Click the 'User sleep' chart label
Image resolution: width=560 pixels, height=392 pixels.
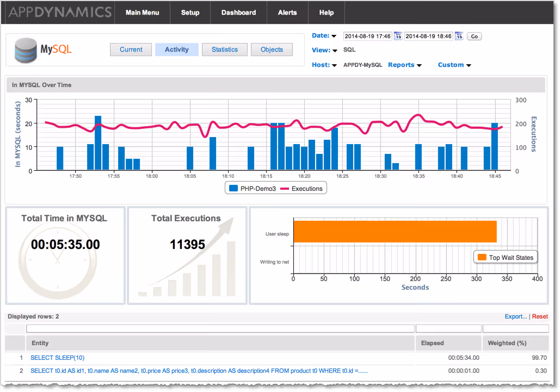[277, 234]
